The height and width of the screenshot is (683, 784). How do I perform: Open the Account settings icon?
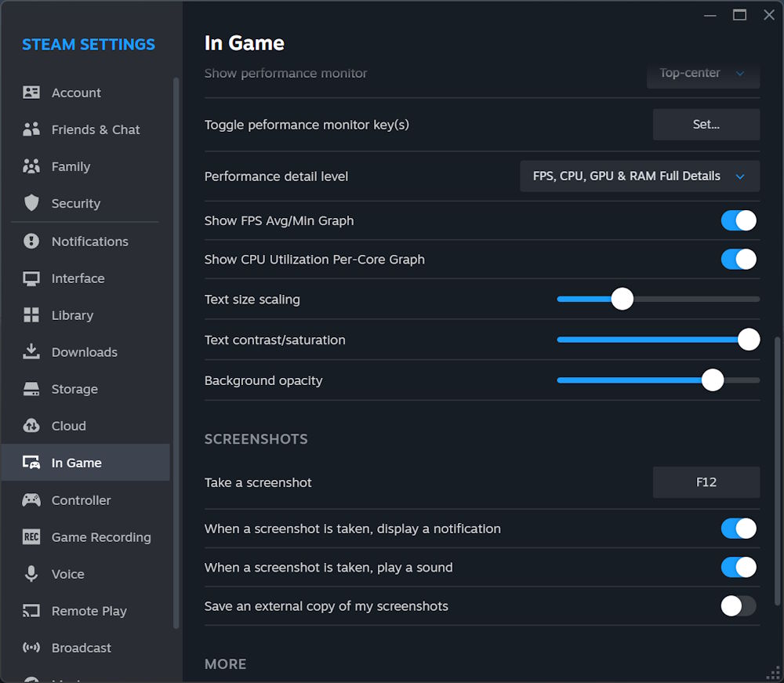pyautogui.click(x=31, y=93)
